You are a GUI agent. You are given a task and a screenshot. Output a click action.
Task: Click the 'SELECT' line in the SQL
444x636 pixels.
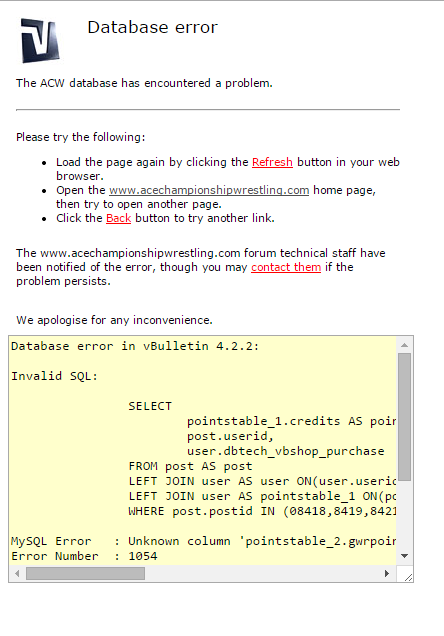point(150,406)
